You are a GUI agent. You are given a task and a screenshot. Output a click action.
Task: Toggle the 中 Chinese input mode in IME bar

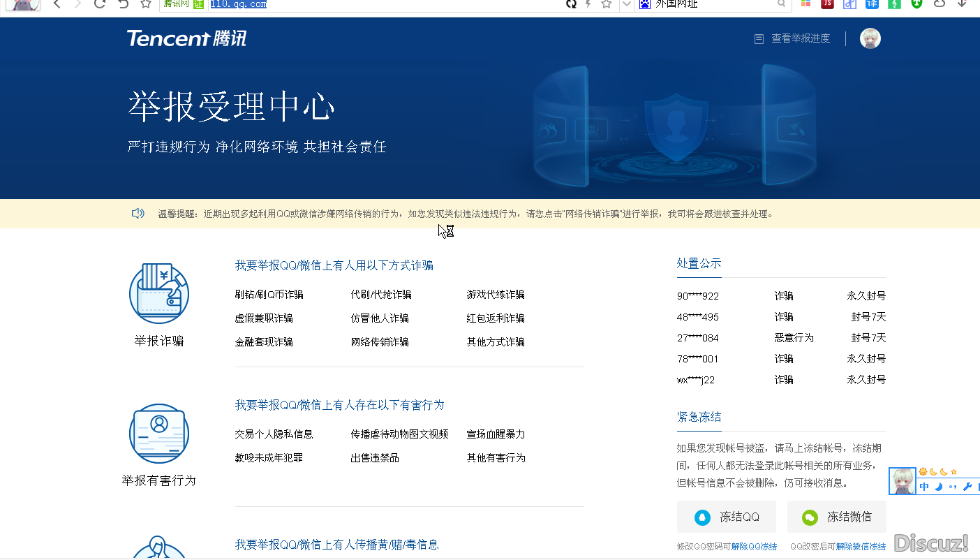click(x=924, y=487)
